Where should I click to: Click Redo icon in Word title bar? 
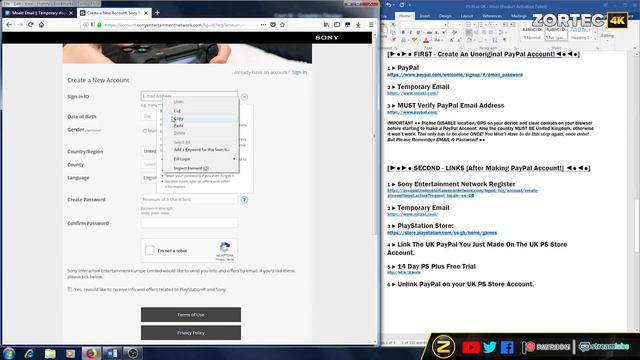pos(402,5)
